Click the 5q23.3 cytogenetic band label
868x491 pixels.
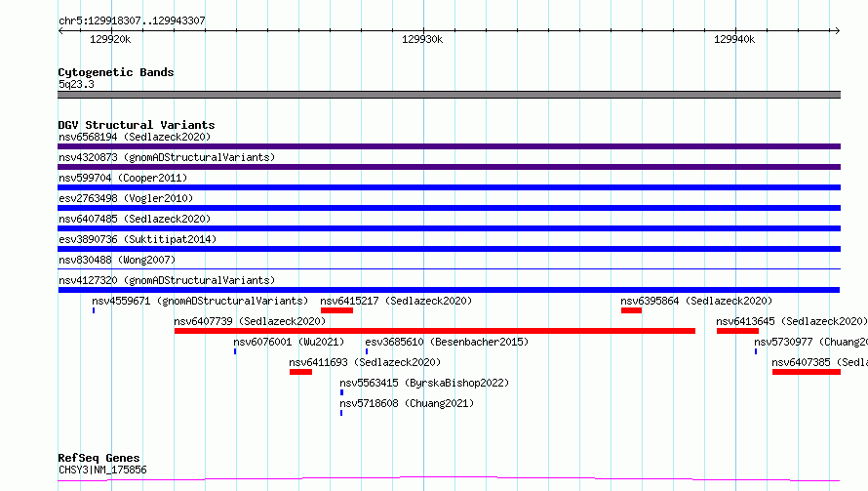pos(76,84)
